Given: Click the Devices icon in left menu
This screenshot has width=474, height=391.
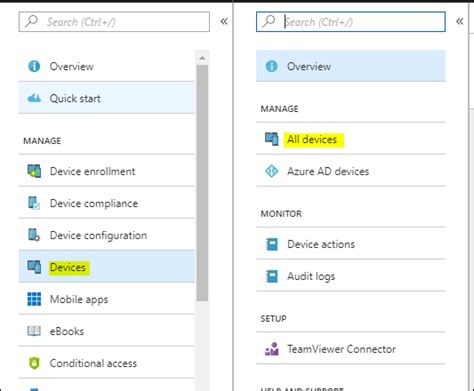Looking at the screenshot, I should [34, 267].
